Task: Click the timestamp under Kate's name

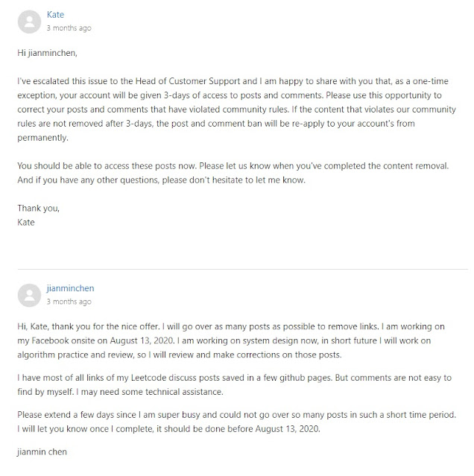Action: [x=69, y=28]
